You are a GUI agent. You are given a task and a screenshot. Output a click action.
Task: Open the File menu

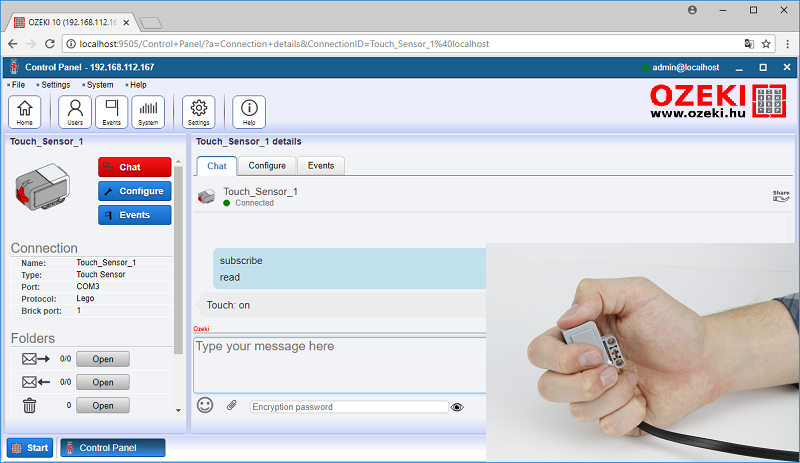click(x=18, y=85)
